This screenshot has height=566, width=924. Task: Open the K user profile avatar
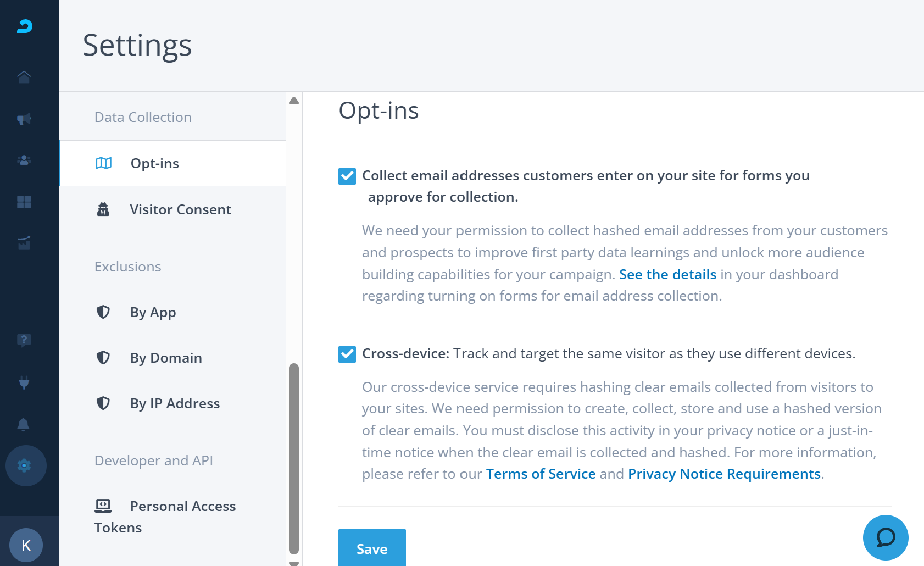pos(26,545)
